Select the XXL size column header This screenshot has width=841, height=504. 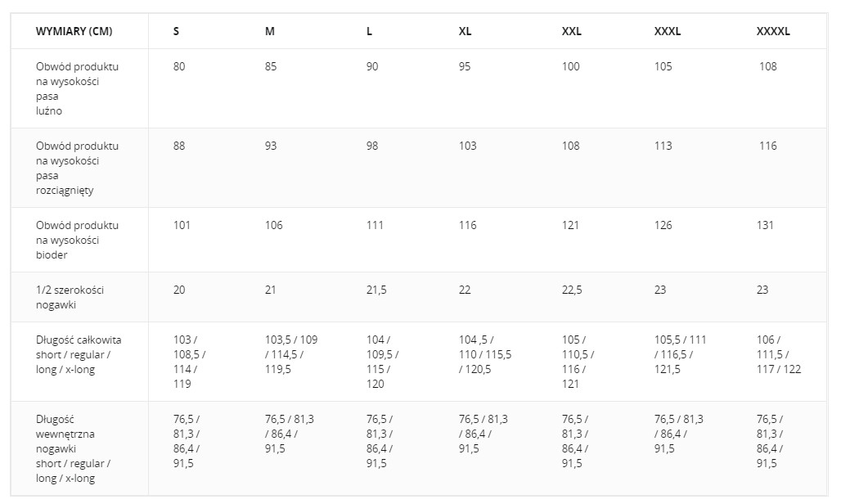(x=572, y=32)
